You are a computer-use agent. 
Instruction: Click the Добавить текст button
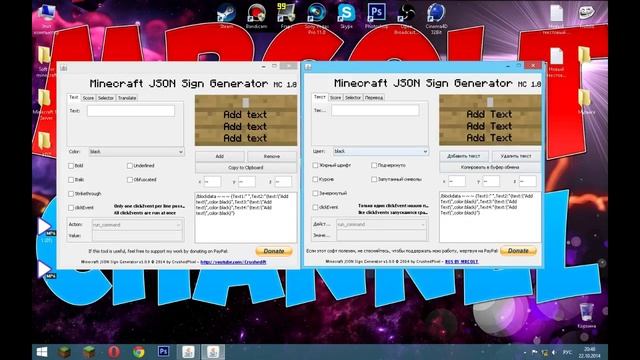pyautogui.click(x=464, y=156)
